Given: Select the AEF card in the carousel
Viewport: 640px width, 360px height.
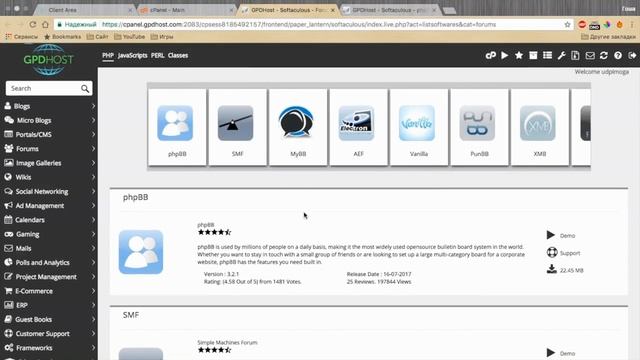Looking at the screenshot, I should [x=358, y=127].
